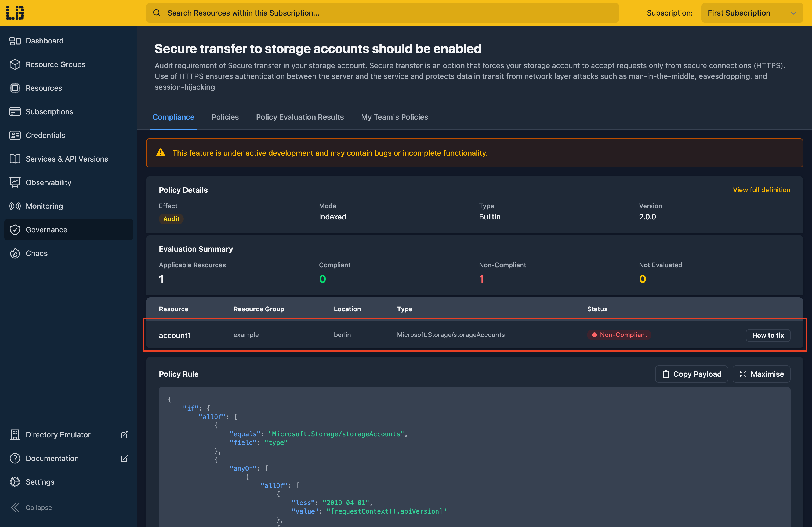The height and width of the screenshot is (527, 812).
Task: Click the Non-Compliant status badge
Action: tap(619, 335)
